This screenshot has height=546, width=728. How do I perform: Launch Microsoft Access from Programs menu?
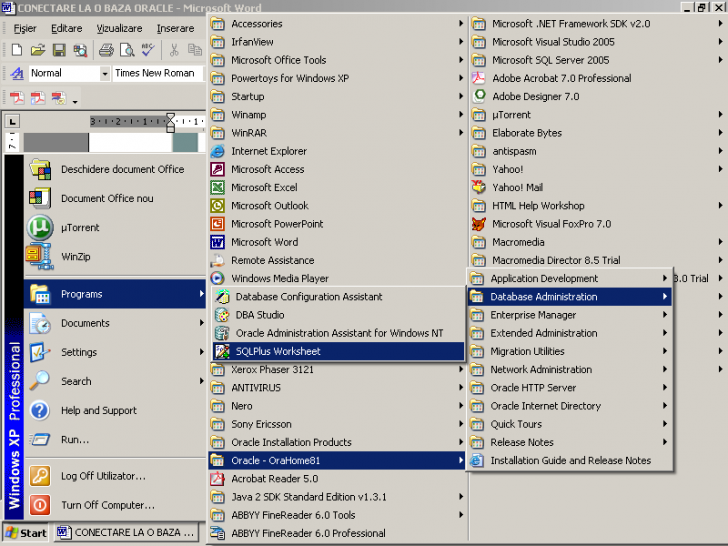pos(338,169)
